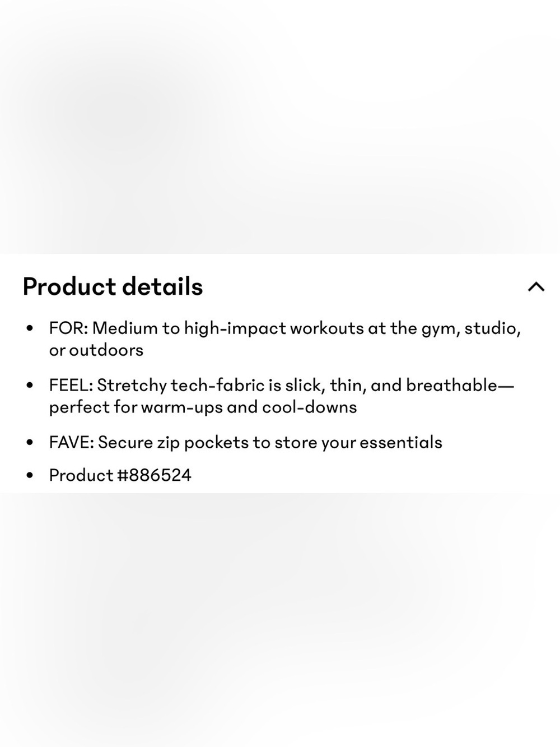Tap the Product details heading
This screenshot has height=747, width=560.
[x=113, y=286]
